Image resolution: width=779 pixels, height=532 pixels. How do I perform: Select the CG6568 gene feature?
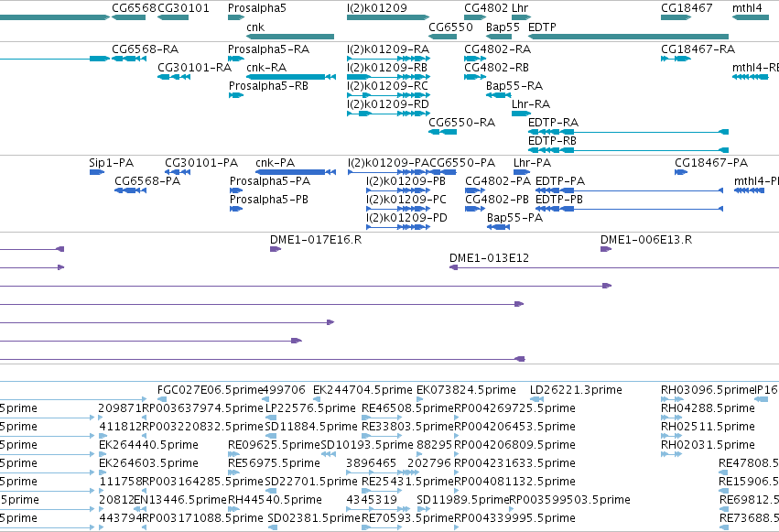[x=129, y=17]
